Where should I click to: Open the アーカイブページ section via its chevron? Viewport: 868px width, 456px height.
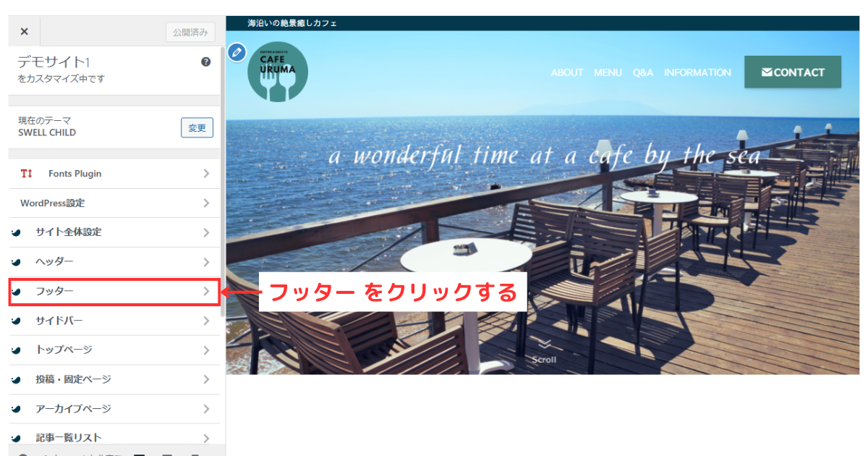pyautogui.click(x=208, y=408)
